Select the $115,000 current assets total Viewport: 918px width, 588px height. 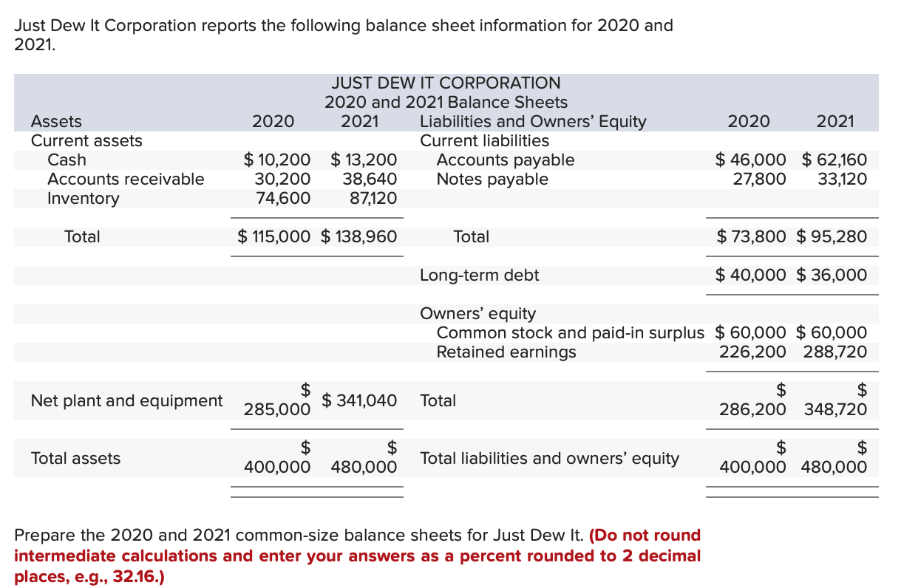pos(271,236)
